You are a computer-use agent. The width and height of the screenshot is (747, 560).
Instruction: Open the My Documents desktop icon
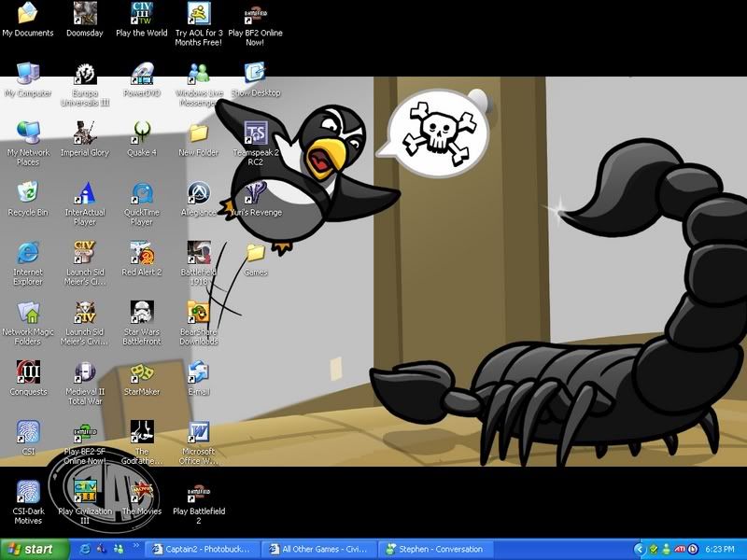(28, 20)
